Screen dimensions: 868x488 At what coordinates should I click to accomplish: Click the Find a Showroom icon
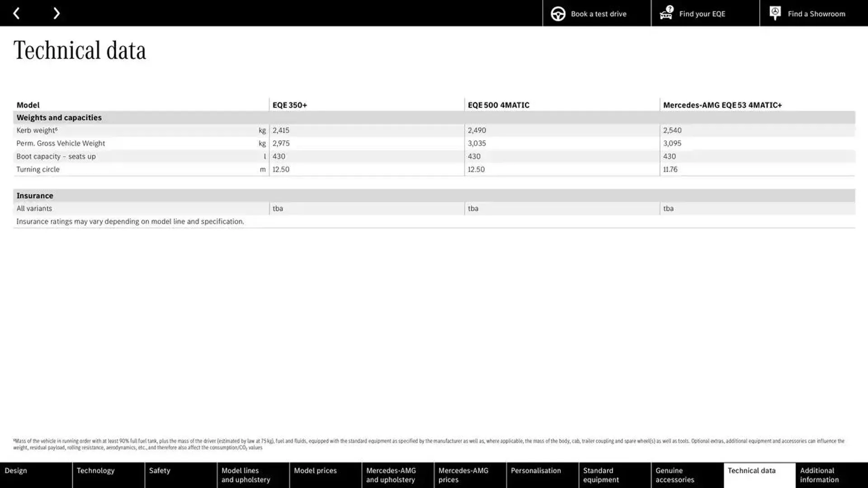(775, 13)
